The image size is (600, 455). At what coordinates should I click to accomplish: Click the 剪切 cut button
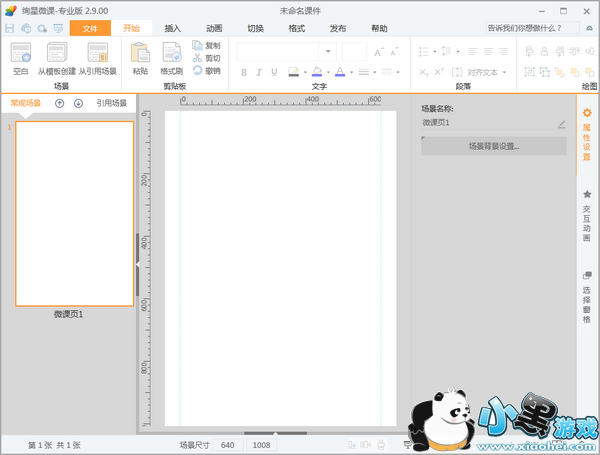(205, 58)
